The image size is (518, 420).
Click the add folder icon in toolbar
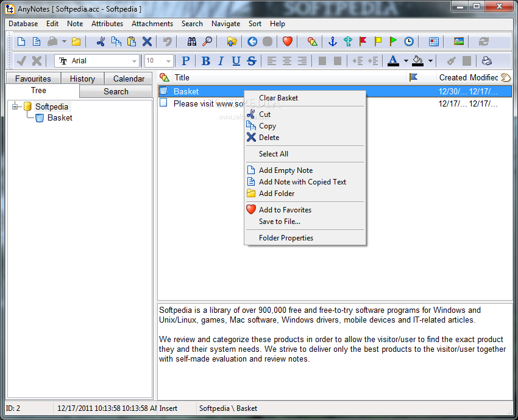pos(76,41)
